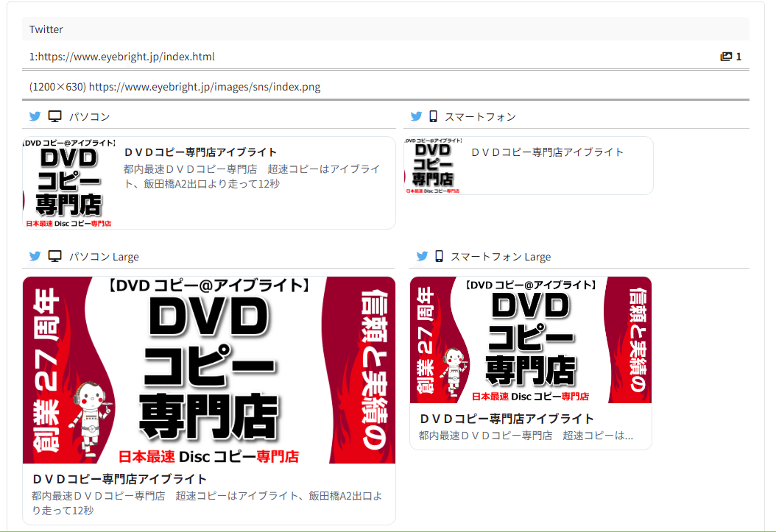Click the スマートフォン heading label
This screenshot has width=776, height=532.
coord(480,117)
